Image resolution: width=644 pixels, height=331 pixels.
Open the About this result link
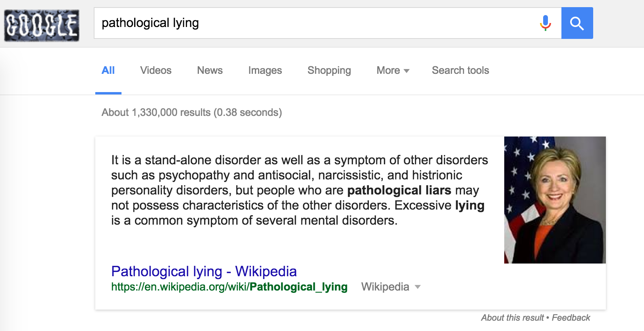512,318
